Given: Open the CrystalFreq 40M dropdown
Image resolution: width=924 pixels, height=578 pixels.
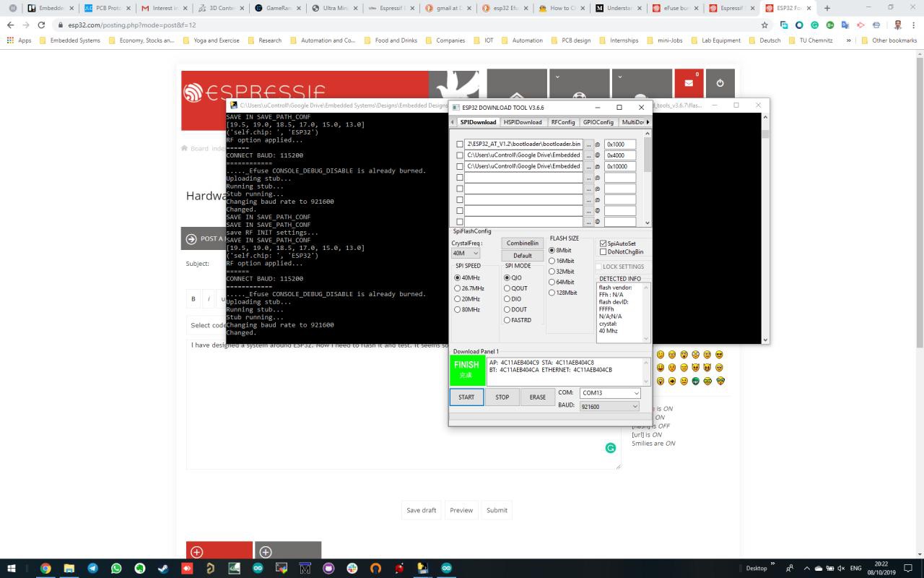Looking at the screenshot, I should 466,254.
